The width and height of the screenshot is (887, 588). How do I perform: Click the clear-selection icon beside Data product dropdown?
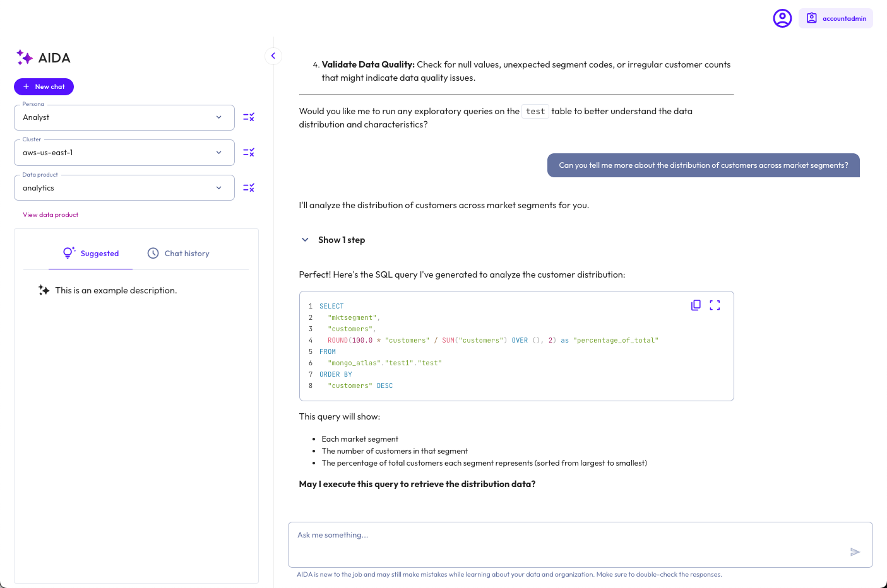[249, 187]
